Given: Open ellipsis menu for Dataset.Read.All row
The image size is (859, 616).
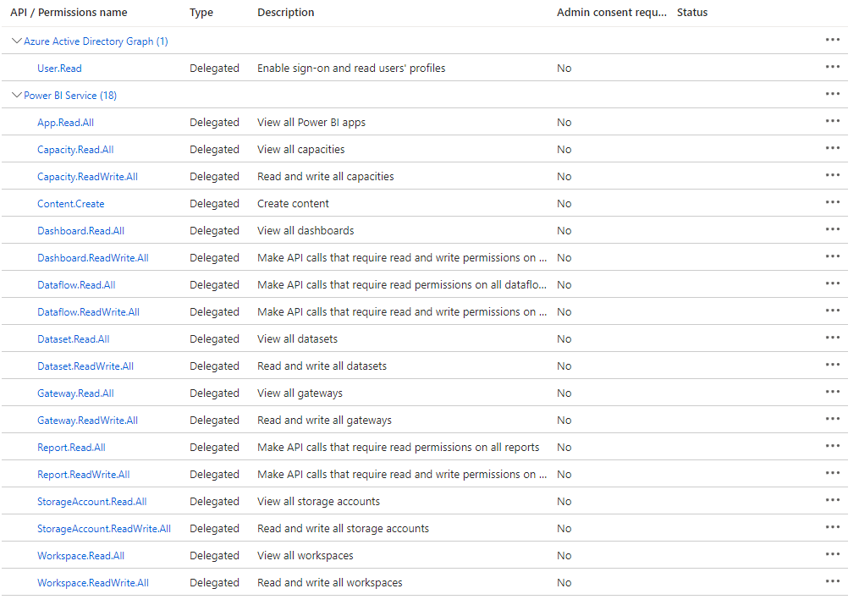Looking at the screenshot, I should [x=832, y=338].
